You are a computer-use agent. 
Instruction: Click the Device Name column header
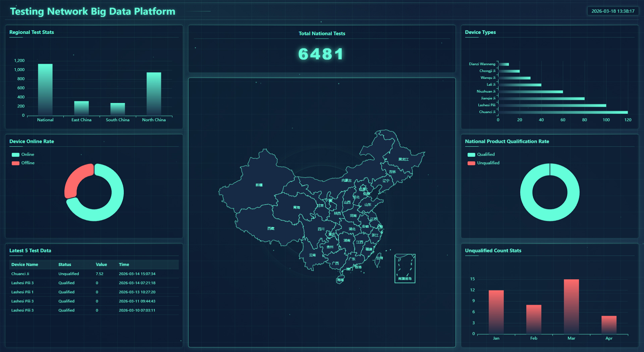(x=24, y=264)
